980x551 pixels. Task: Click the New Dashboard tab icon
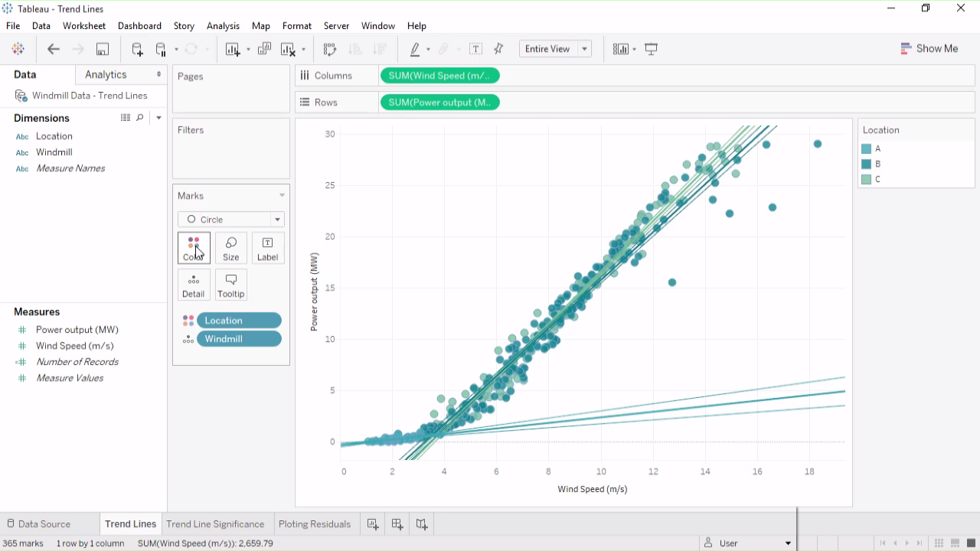pyautogui.click(x=397, y=524)
